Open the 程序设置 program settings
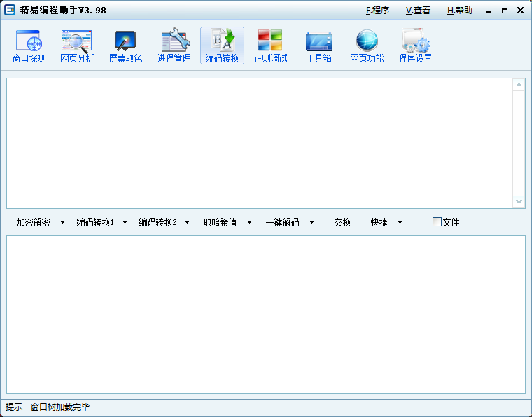 pos(415,46)
